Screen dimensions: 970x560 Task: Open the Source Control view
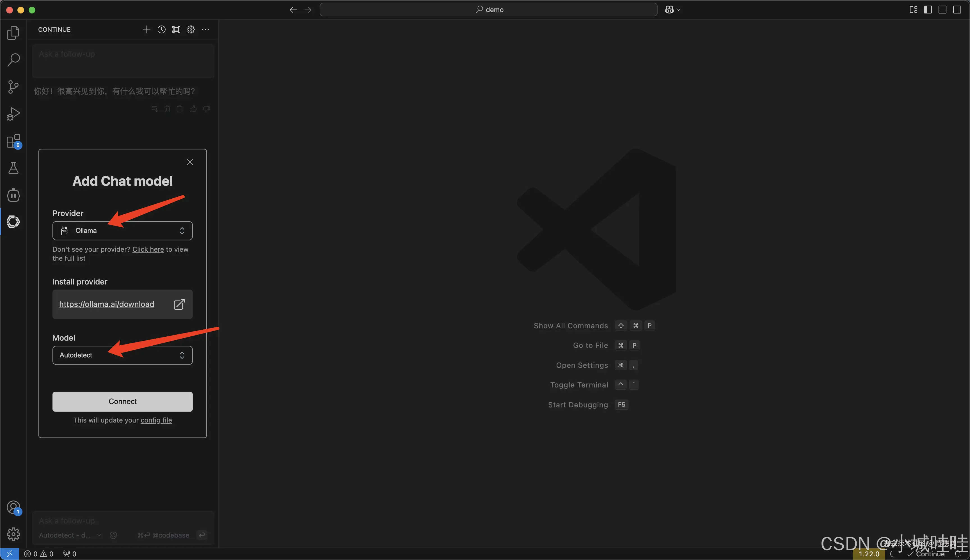13,87
